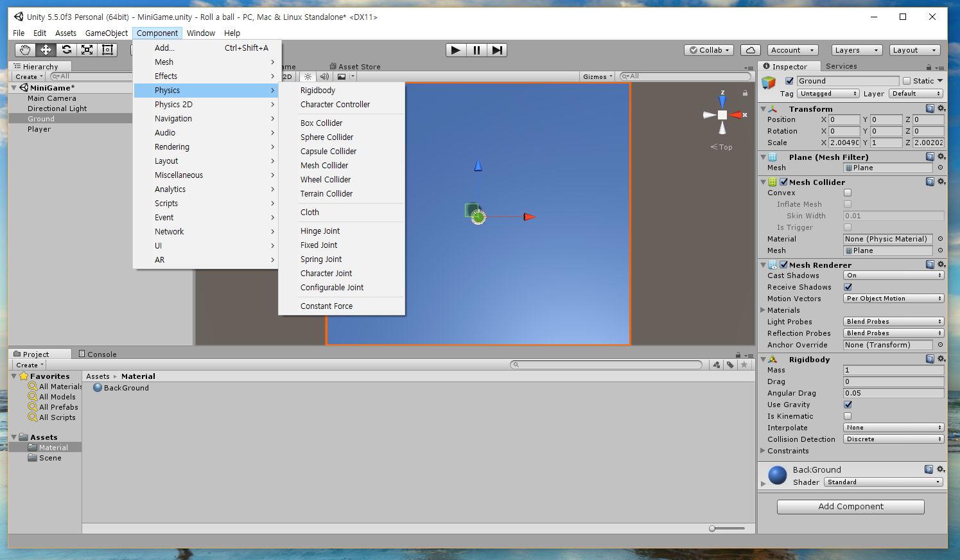
Task: Open the Layers dropdown in the toolbar
Action: [857, 49]
